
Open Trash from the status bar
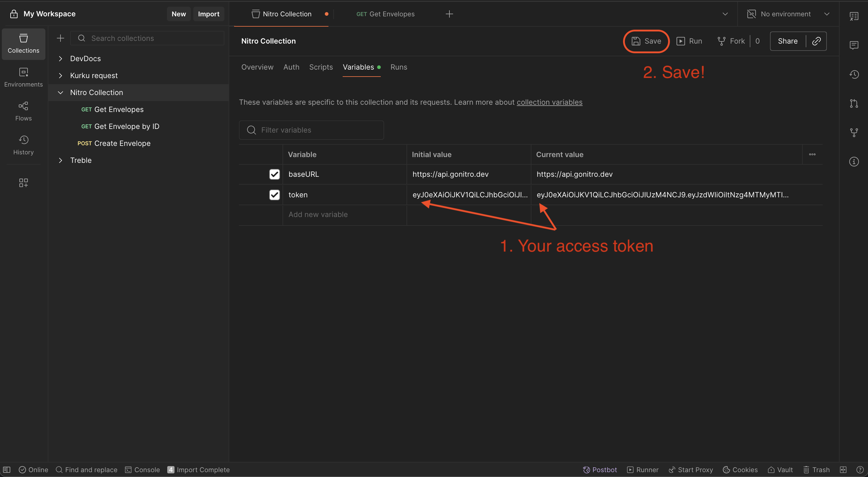pos(816,469)
